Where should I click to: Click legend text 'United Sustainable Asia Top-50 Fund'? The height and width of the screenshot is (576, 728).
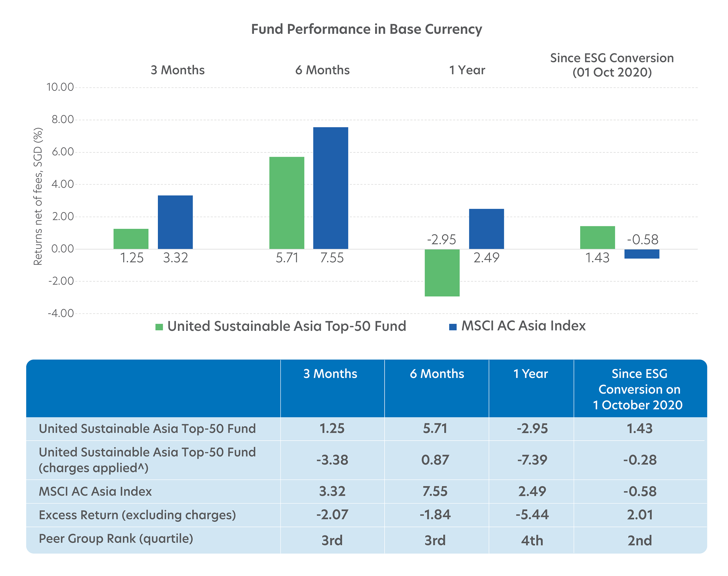click(x=287, y=327)
